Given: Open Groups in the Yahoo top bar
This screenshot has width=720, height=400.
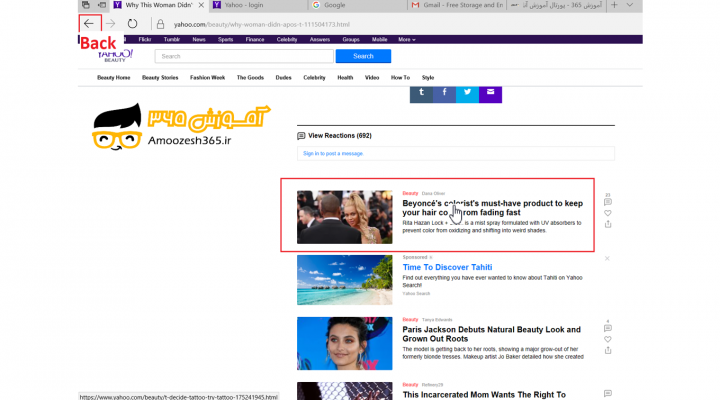Looking at the screenshot, I should coord(351,39).
